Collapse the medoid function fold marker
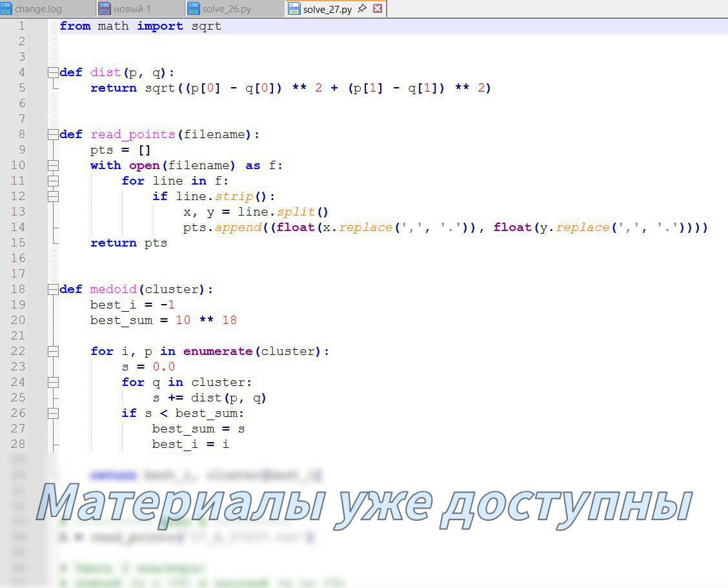 pyautogui.click(x=53, y=289)
